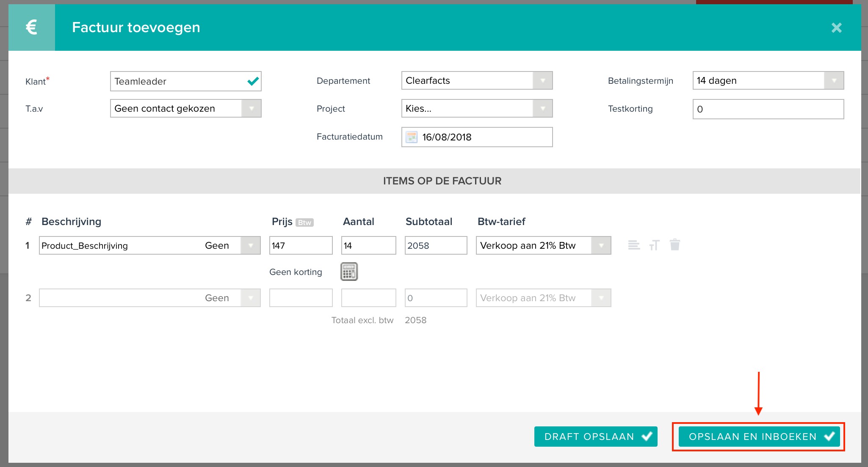
Task: Click the empty Aantal field in row 2
Action: 368,298
